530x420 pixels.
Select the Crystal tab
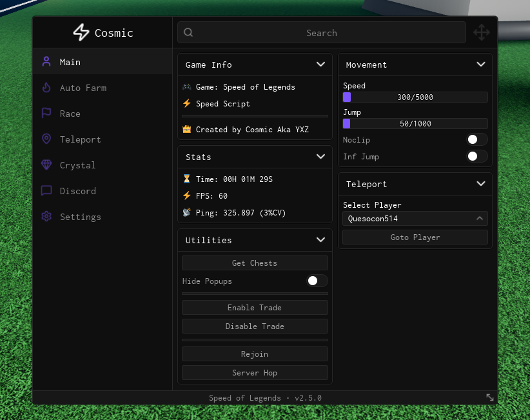coord(103,165)
